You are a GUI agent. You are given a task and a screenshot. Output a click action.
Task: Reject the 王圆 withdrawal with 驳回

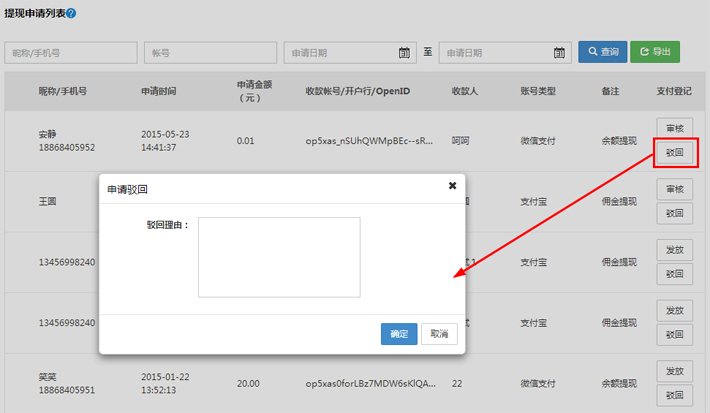click(x=674, y=213)
